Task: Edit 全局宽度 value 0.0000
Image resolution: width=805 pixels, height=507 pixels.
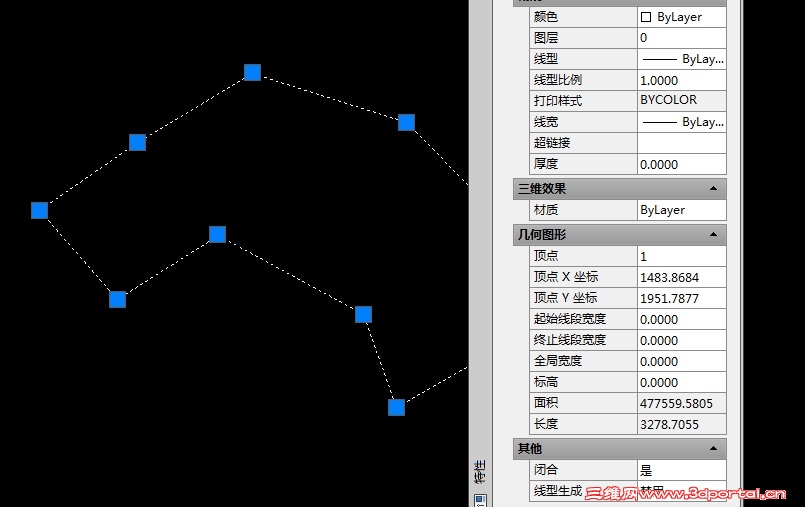Action: (681, 361)
